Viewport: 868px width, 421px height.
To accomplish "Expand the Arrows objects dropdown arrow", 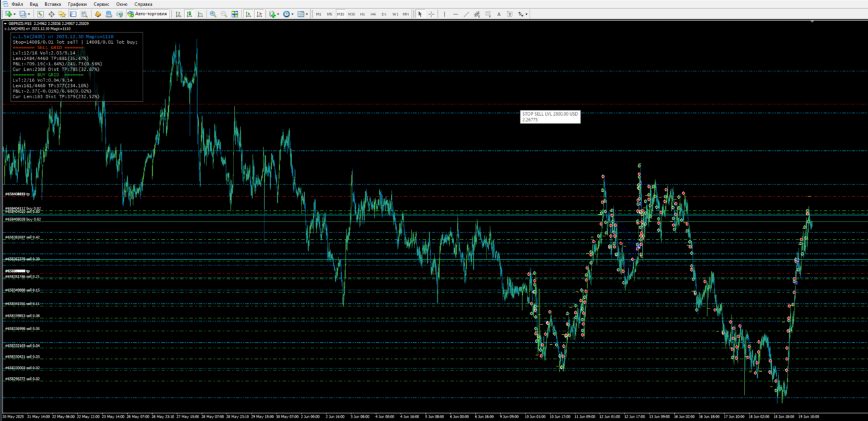I will 527,13.
